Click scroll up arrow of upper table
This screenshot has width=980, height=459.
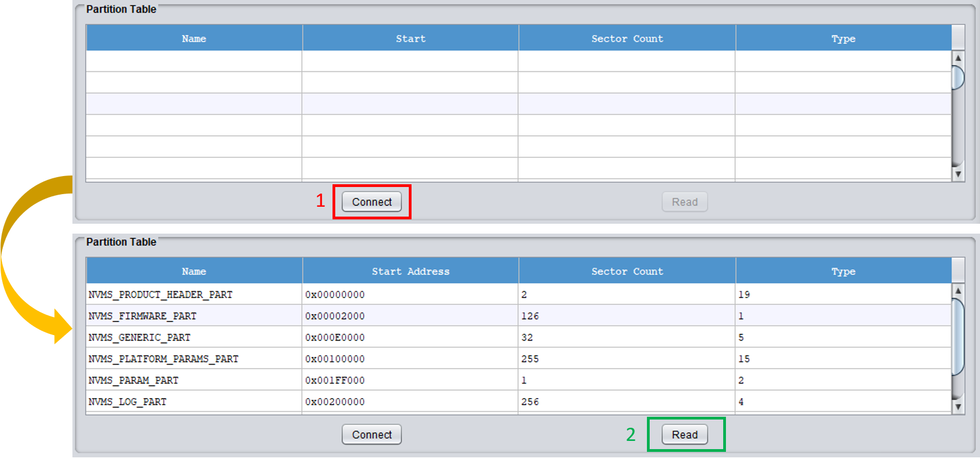[x=958, y=58]
